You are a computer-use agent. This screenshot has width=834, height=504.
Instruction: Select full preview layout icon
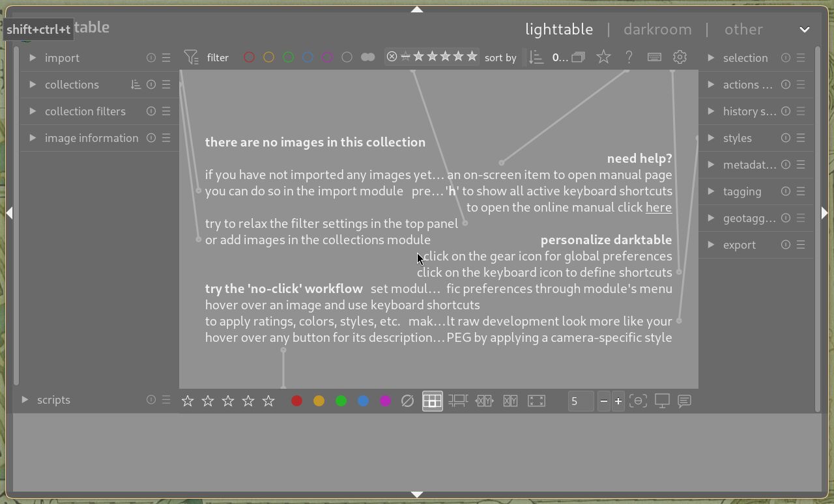click(536, 401)
